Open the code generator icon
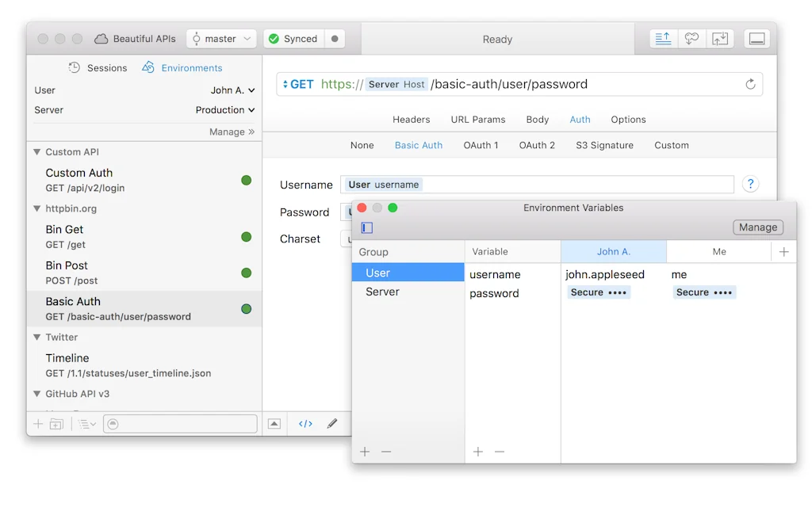Image resolution: width=812 pixels, height=519 pixels. click(305, 424)
